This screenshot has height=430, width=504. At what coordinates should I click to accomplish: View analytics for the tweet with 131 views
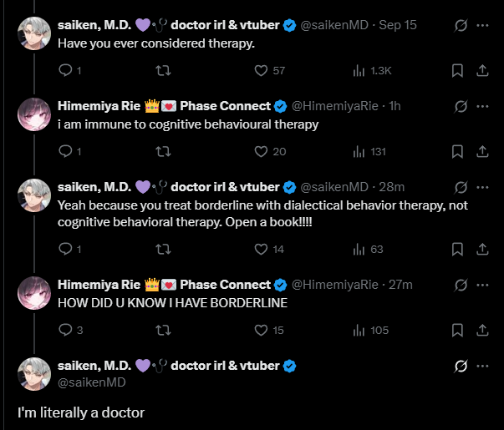point(359,151)
